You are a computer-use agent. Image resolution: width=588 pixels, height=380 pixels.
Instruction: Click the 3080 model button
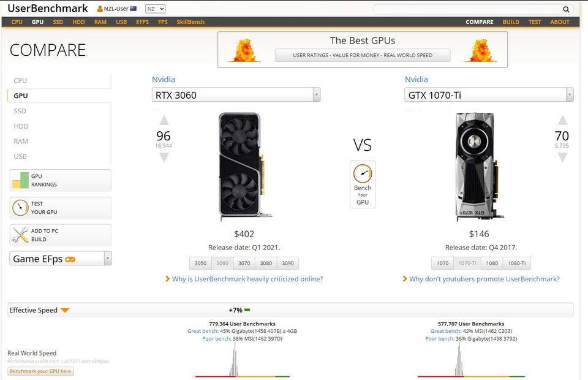coord(266,264)
